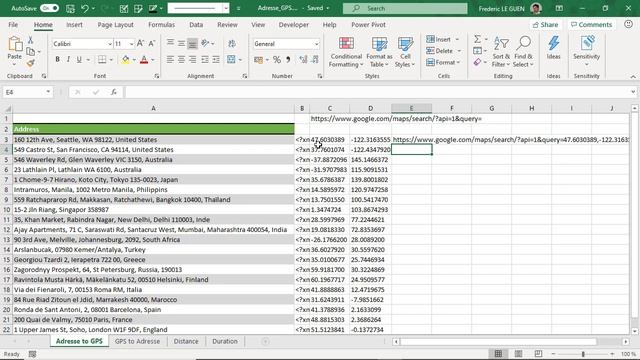Image resolution: width=640 pixels, height=360 pixels.
Task: Switch to Page Layout view icon
Action: (x=518, y=353)
